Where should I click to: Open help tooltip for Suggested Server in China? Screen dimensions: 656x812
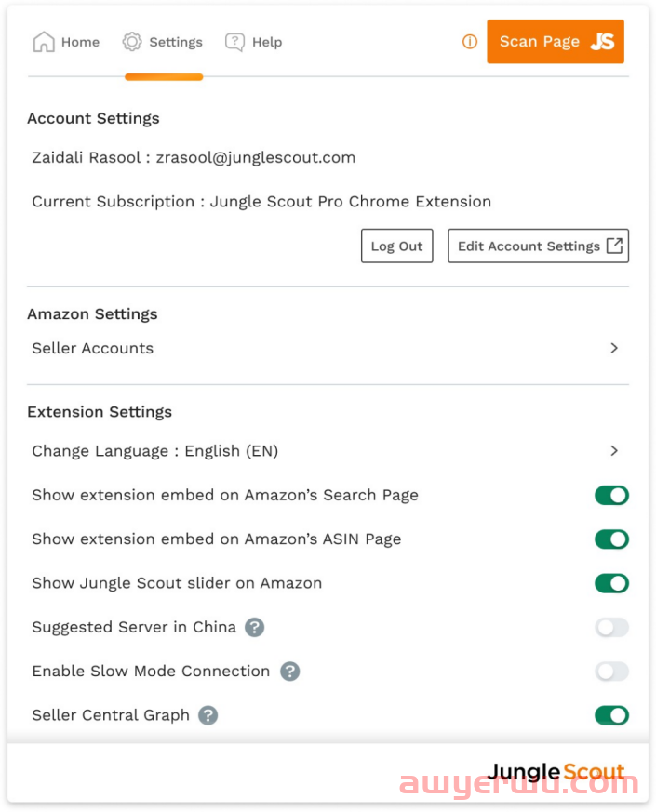pyautogui.click(x=254, y=627)
